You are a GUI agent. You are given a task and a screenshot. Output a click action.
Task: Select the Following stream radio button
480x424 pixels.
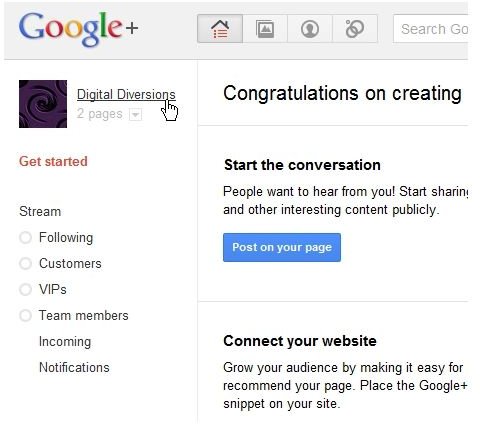click(25, 238)
